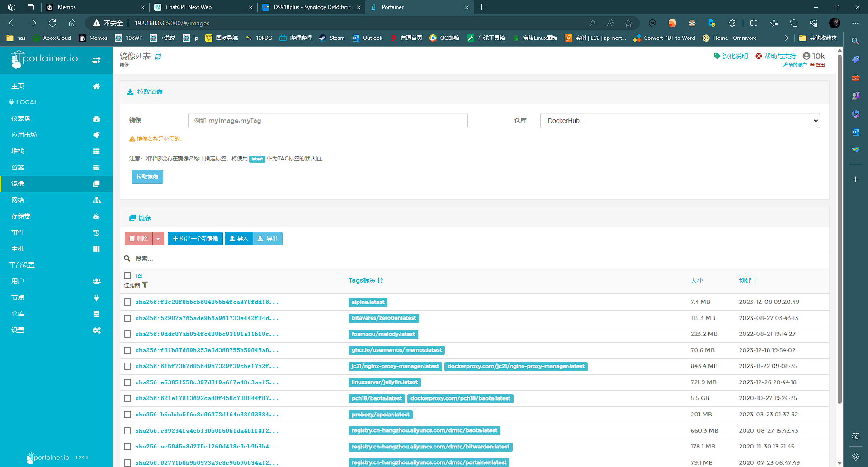Switch to DS918plus Synology DiskStation tab
Screen dimensions: 868x467
click(x=311, y=7)
